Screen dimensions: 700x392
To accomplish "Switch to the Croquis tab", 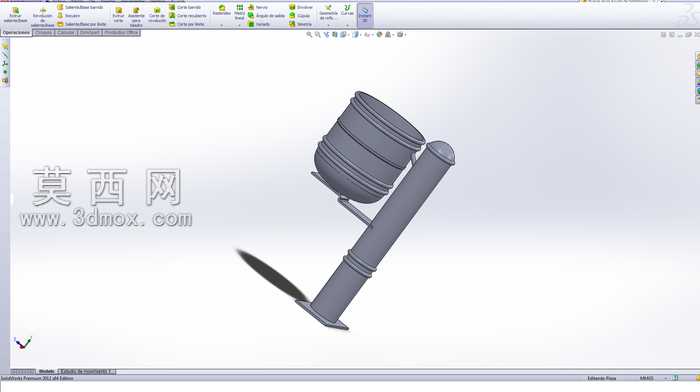I will [x=43, y=33].
